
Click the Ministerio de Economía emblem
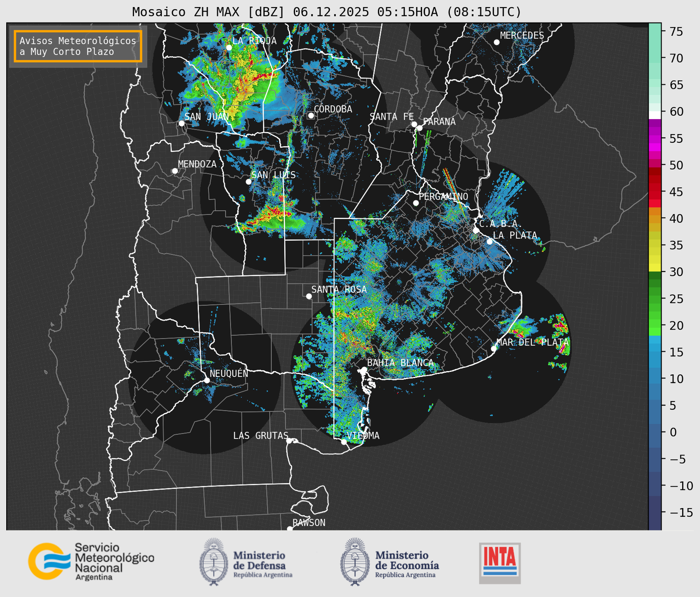(355, 562)
